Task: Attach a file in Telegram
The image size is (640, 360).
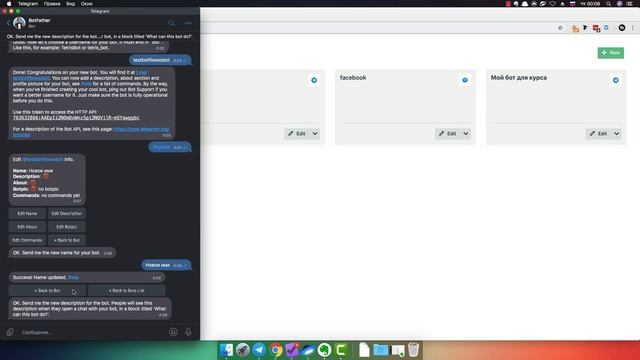Action: (x=10, y=332)
